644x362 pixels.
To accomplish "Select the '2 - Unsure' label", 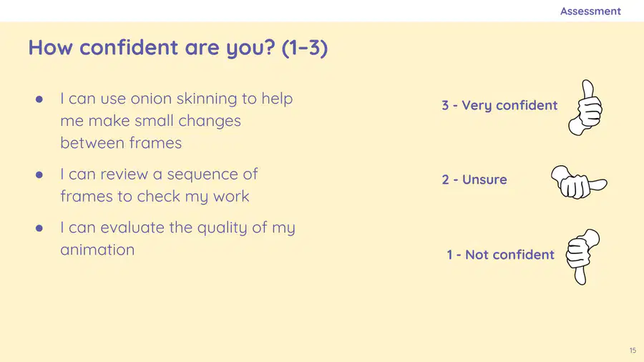I will click(x=474, y=180).
